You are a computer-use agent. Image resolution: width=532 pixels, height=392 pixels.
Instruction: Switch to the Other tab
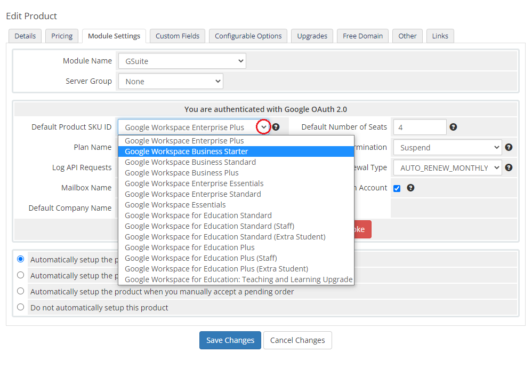click(x=407, y=36)
